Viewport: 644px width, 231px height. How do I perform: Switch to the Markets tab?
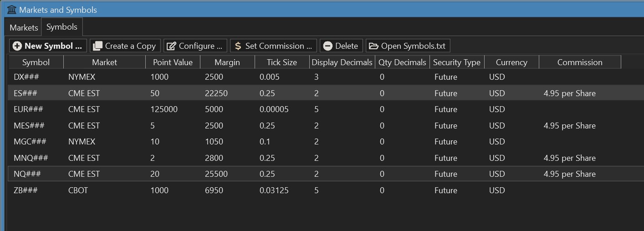[24, 28]
